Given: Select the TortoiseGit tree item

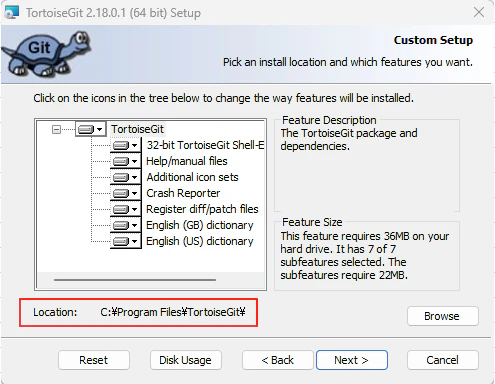Looking at the screenshot, I should tap(137, 129).
